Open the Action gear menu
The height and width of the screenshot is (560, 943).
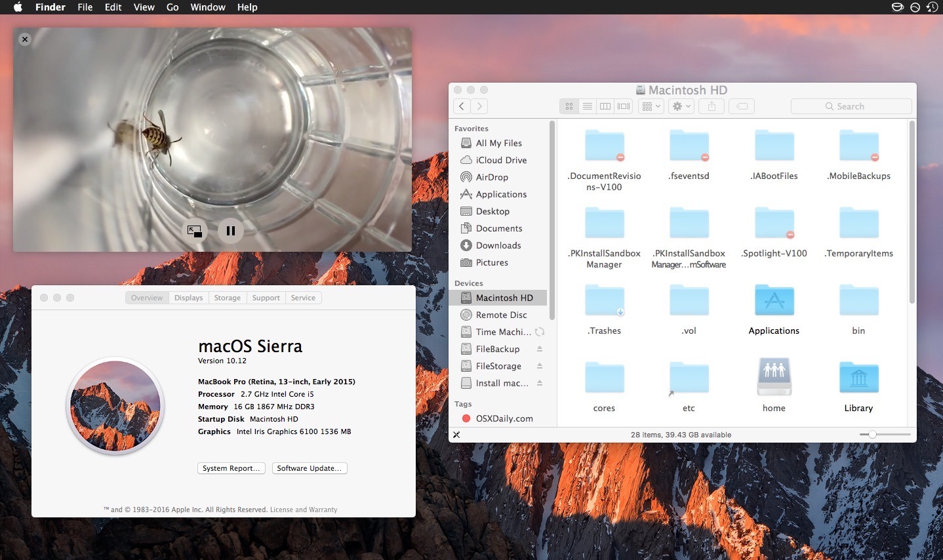coord(681,106)
